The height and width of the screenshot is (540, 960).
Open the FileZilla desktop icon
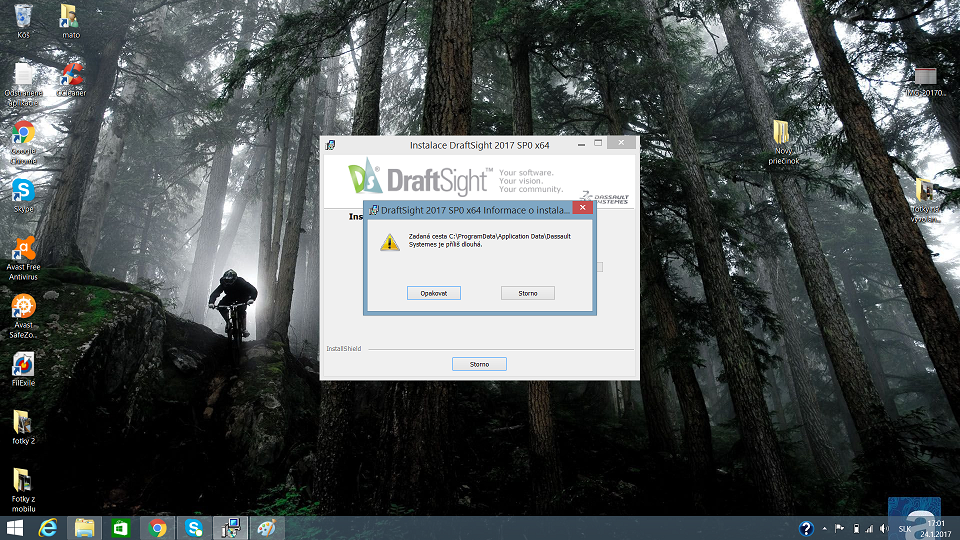(x=23, y=365)
